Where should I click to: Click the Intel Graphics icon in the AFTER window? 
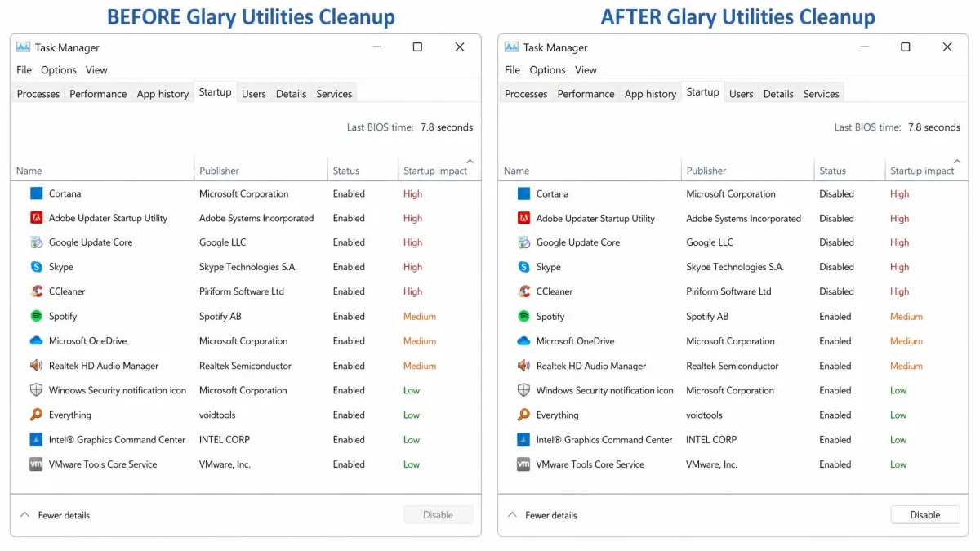523,439
